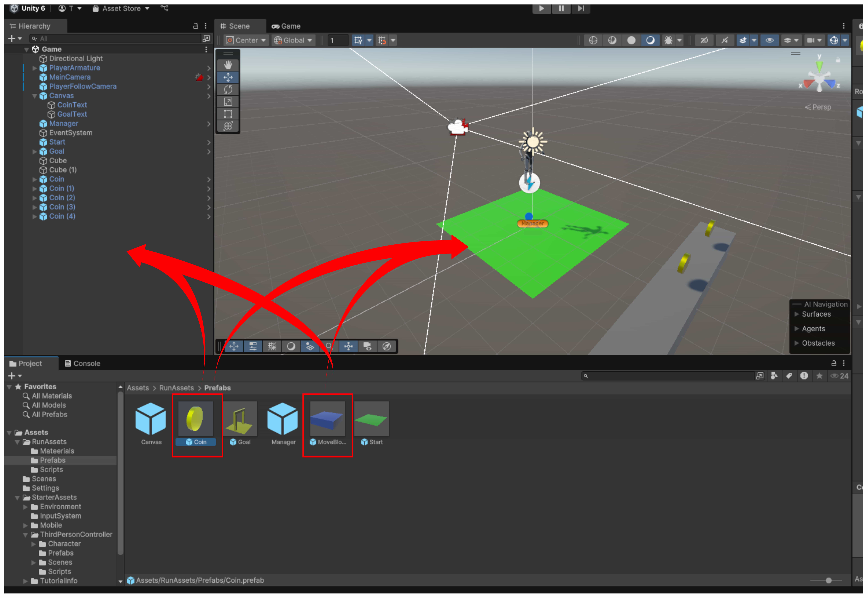Click RunAssets in the breadcrumb path

[x=176, y=388]
